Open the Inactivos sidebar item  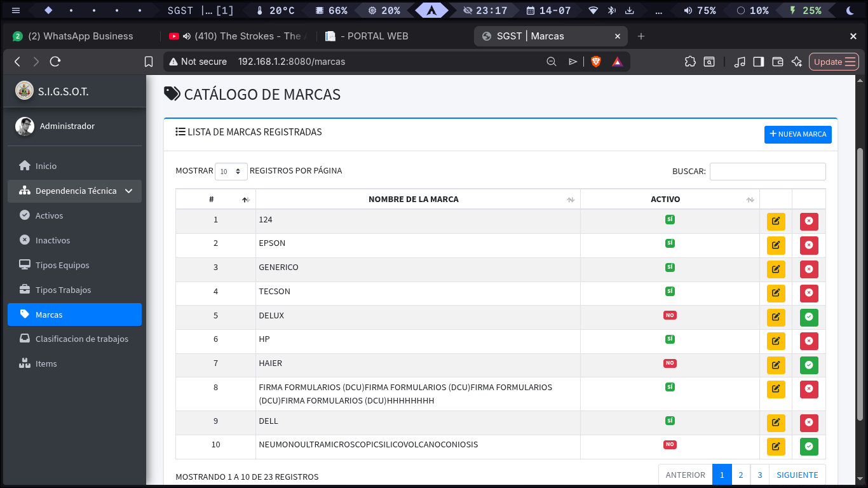[x=74, y=240]
